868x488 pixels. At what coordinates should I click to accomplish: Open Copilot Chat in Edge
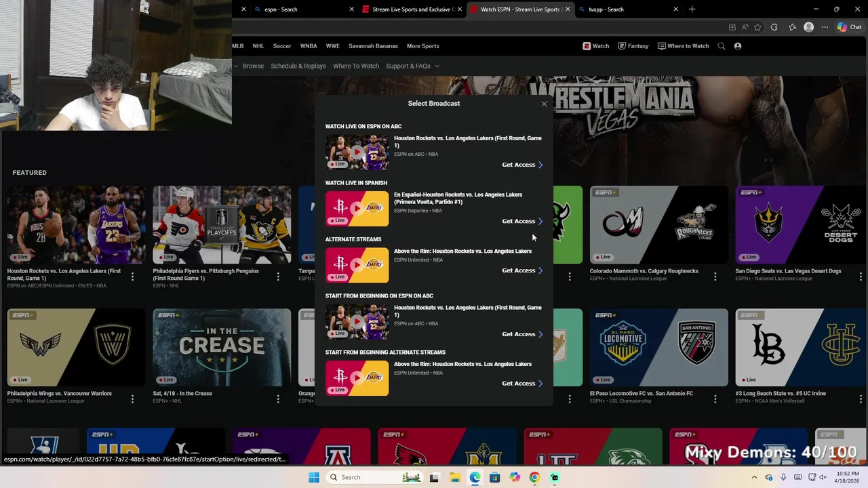point(850,27)
